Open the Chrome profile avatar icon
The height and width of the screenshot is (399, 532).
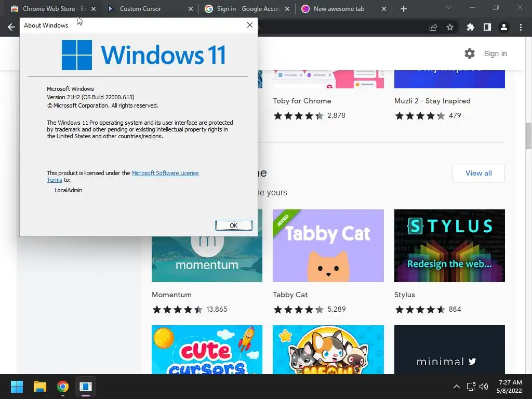[x=504, y=27]
